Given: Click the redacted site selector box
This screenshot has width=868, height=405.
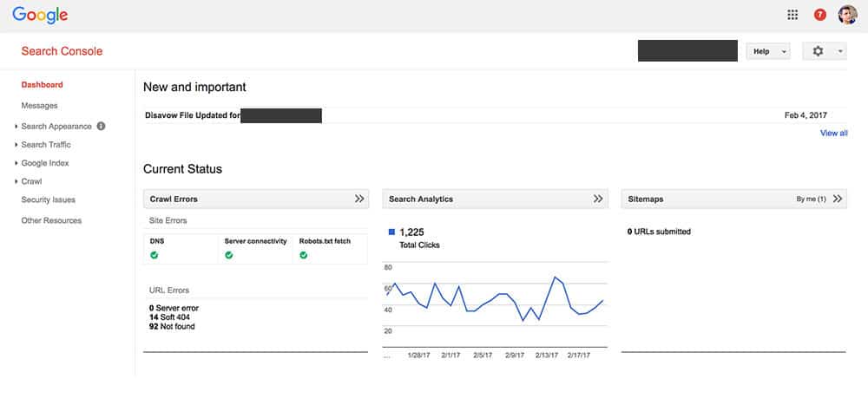Looking at the screenshot, I should [687, 50].
